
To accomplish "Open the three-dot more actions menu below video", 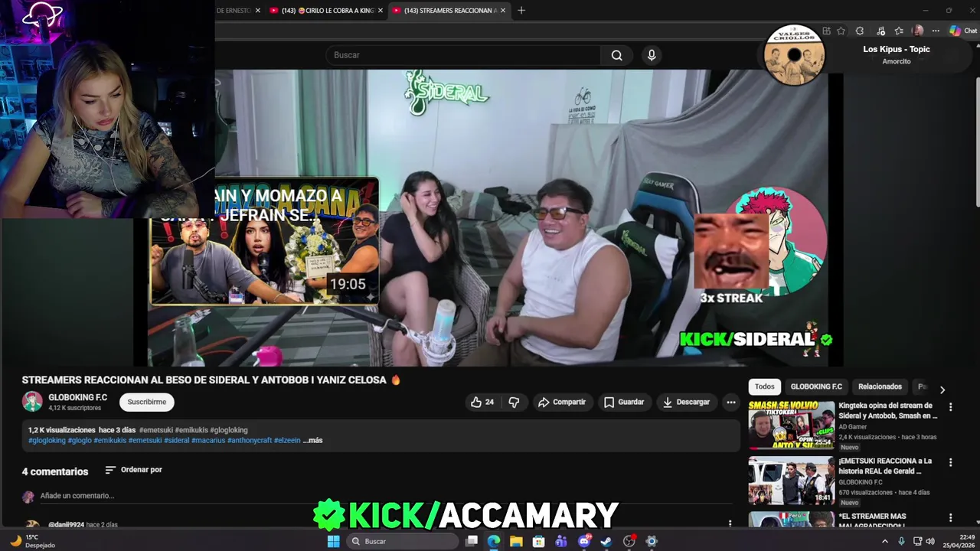I will 731,402.
